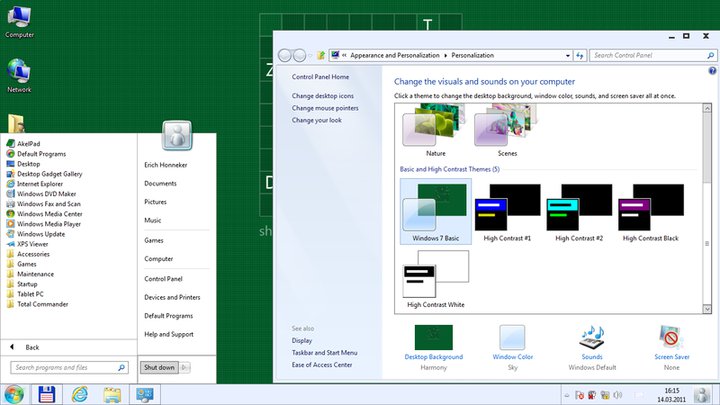Viewport: 720px width, 405px height.
Task: Launch Windows Media Center
Action: 50,214
